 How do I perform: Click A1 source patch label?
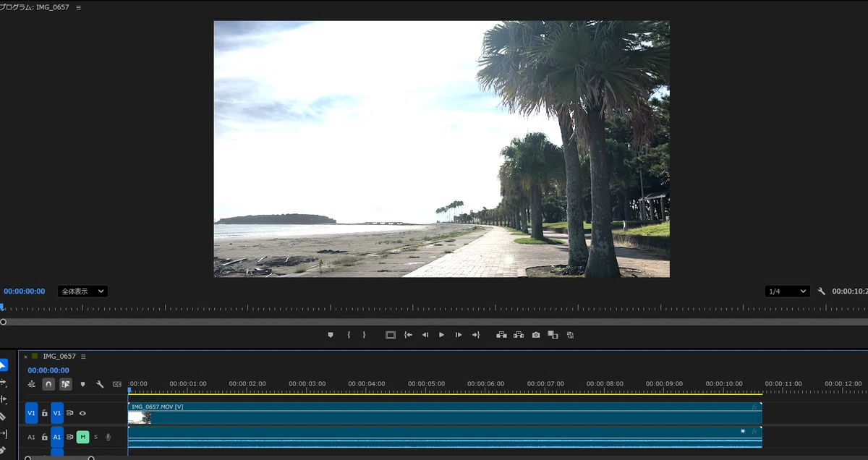coord(31,437)
